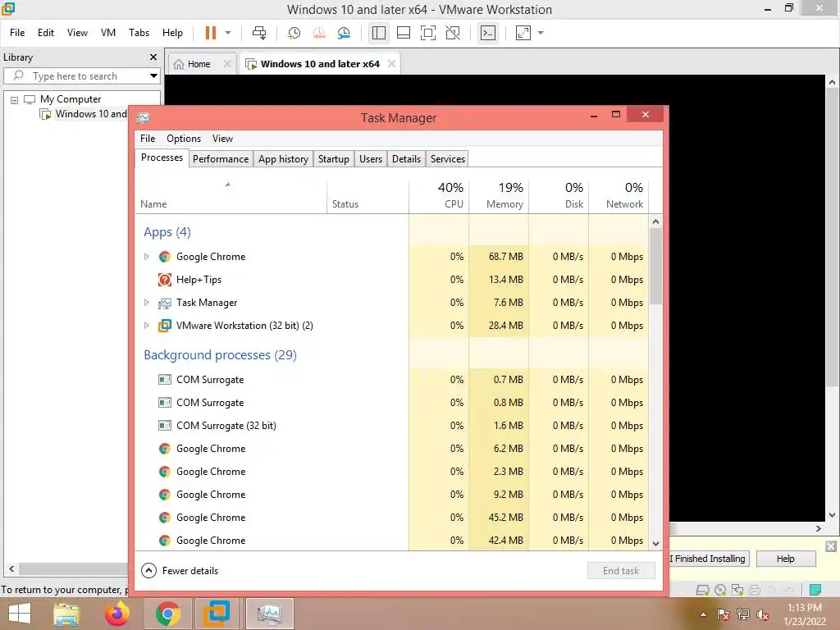This screenshot has height=630, width=840.
Task: Click the CD/DVD drive status bar icon
Action: click(720, 591)
